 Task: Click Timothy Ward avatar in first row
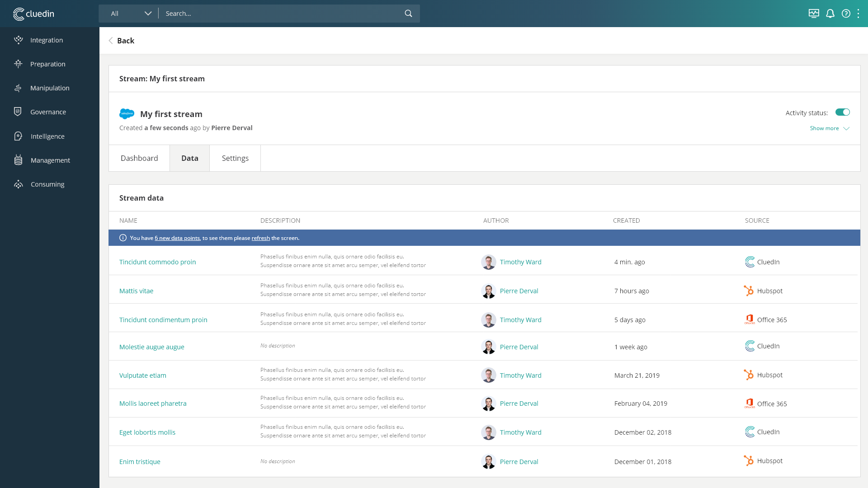pyautogui.click(x=488, y=262)
